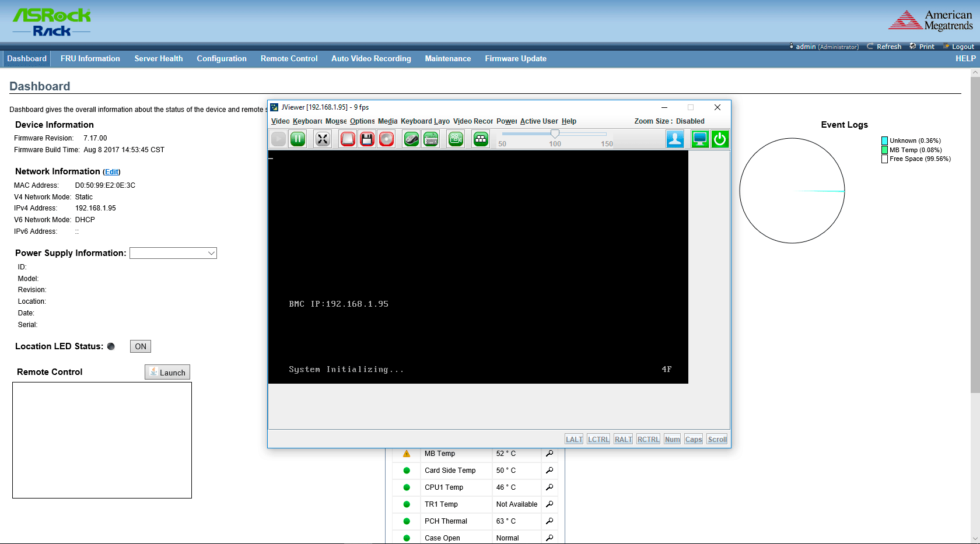Screen dimensions: 980x544
Task: Click the green monitor icon in JViewer
Action: coord(700,139)
